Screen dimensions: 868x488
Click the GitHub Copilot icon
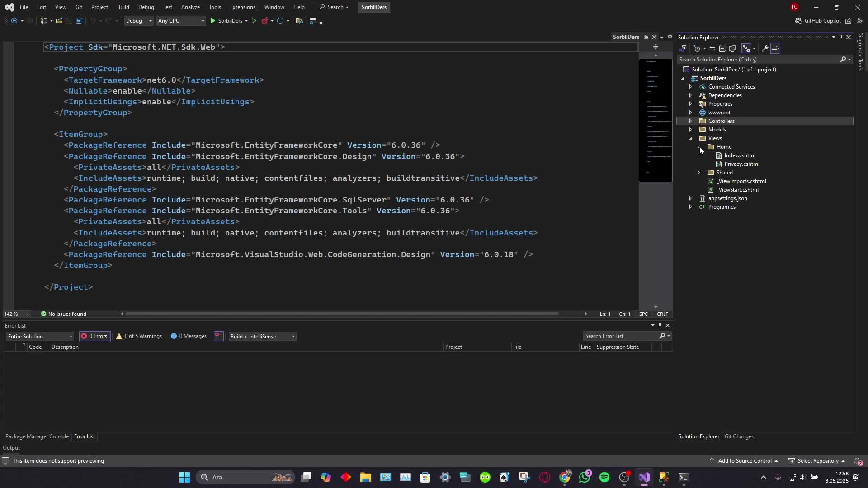[799, 21]
